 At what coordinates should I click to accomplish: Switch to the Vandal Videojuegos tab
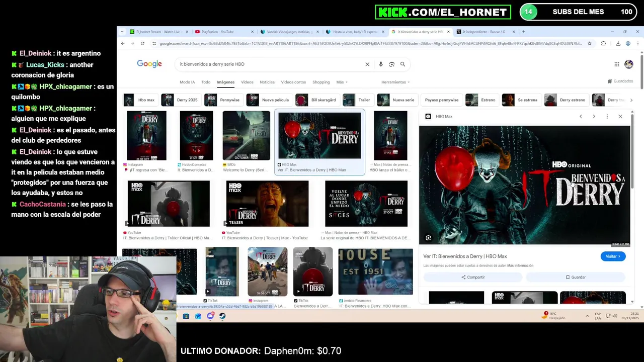coord(288,32)
